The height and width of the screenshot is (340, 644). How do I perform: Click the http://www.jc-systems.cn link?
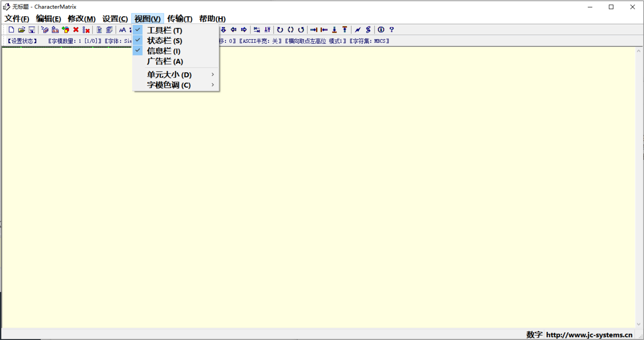(589, 335)
